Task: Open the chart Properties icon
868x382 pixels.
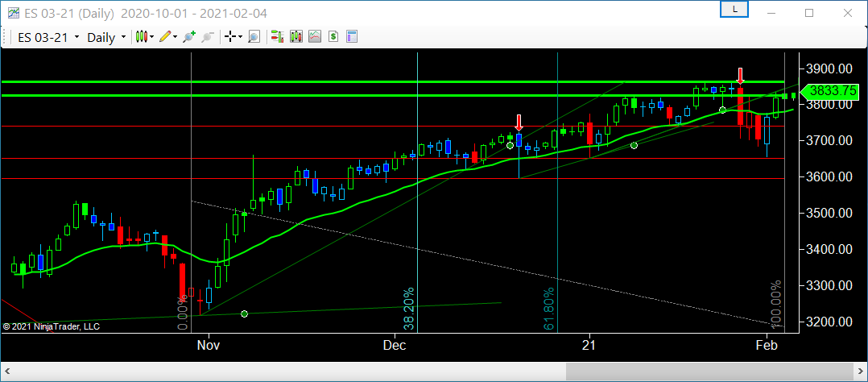Action: [352, 37]
